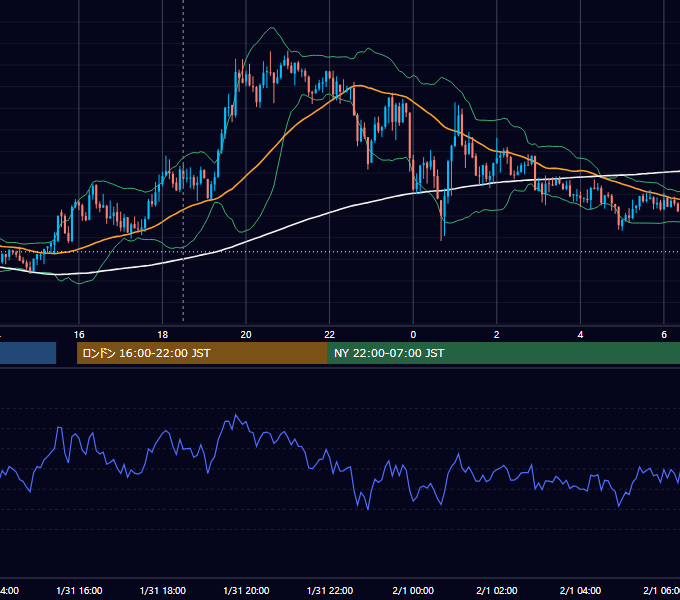Click the 1/31 18:00 date label
This screenshot has width=680, height=600.
click(x=163, y=591)
